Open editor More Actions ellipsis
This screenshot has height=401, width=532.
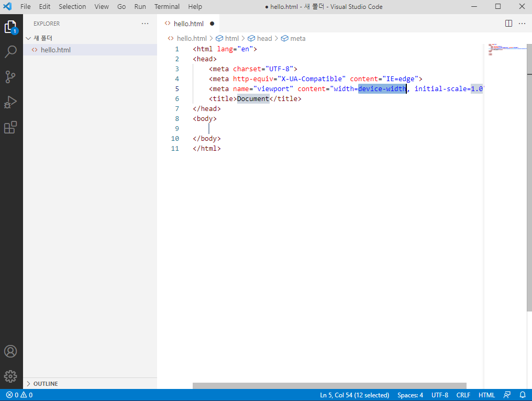[x=522, y=24]
